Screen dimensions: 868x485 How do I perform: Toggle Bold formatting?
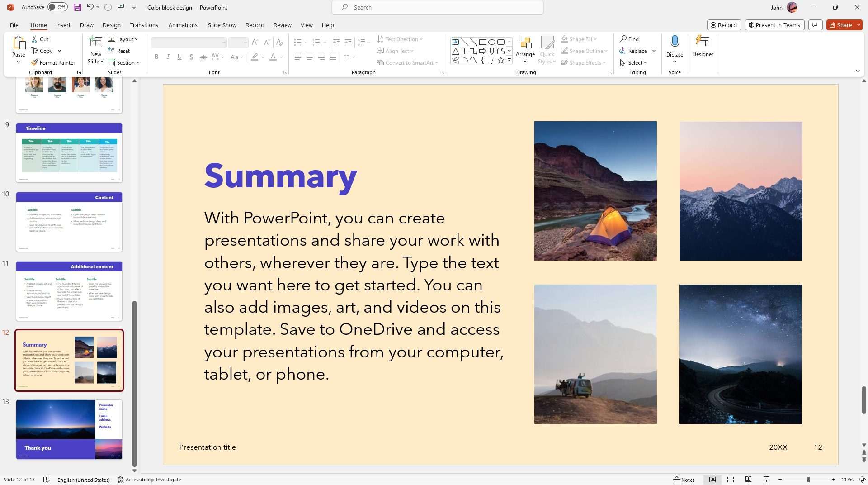click(156, 57)
